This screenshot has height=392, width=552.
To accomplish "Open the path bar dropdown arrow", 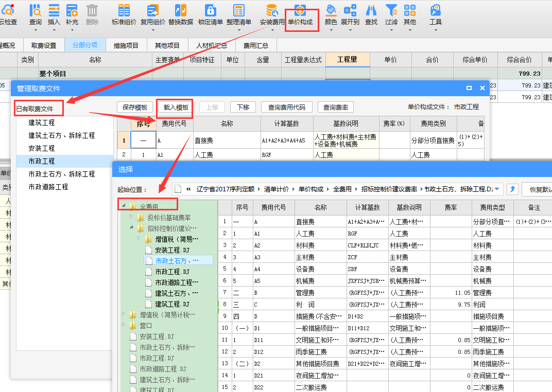I will click(497, 189).
